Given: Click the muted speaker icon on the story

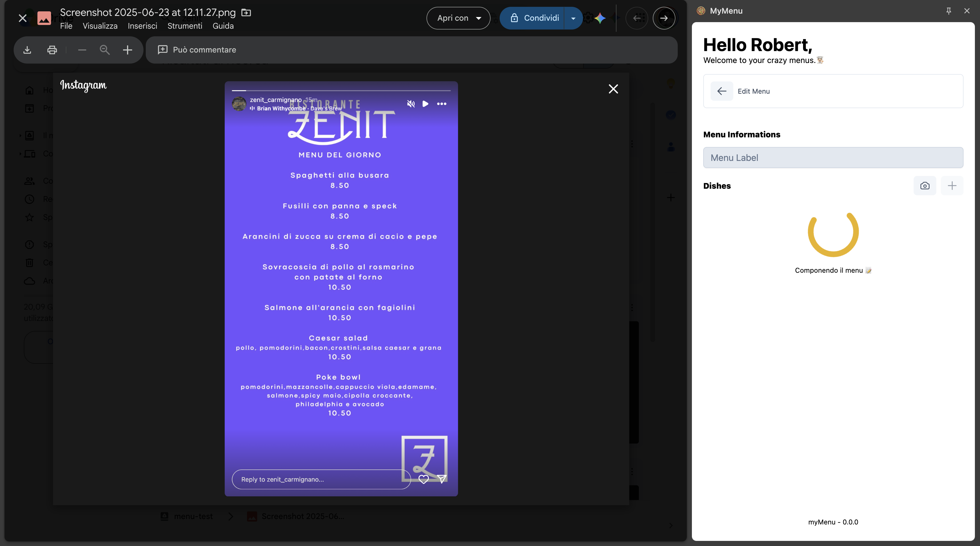Looking at the screenshot, I should coord(411,104).
